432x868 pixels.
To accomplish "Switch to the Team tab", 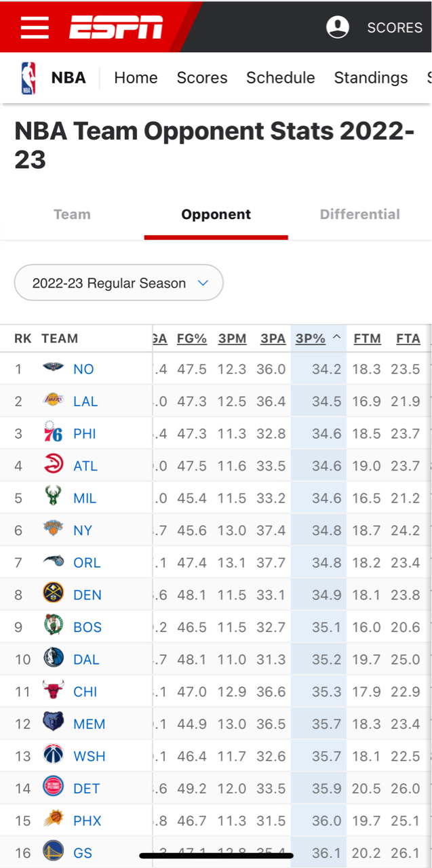I will click(x=72, y=214).
